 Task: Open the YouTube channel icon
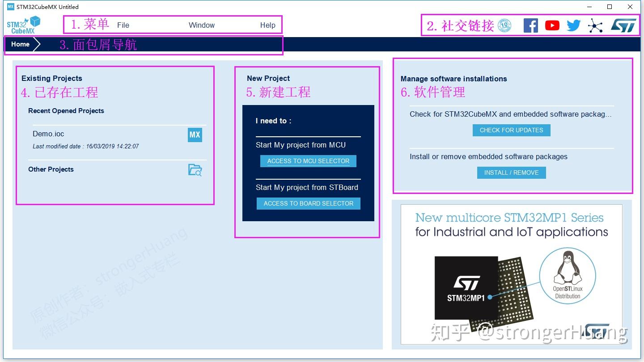552,25
